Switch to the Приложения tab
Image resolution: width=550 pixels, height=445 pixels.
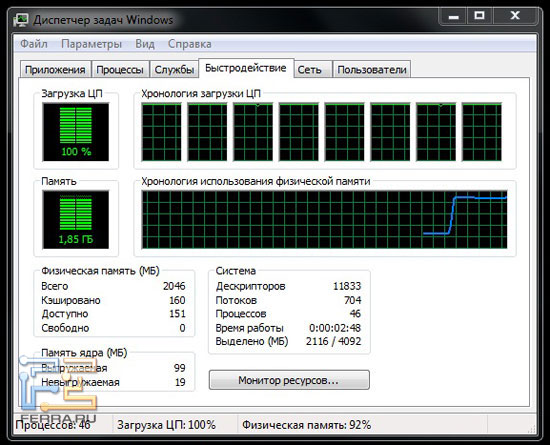click(x=55, y=69)
